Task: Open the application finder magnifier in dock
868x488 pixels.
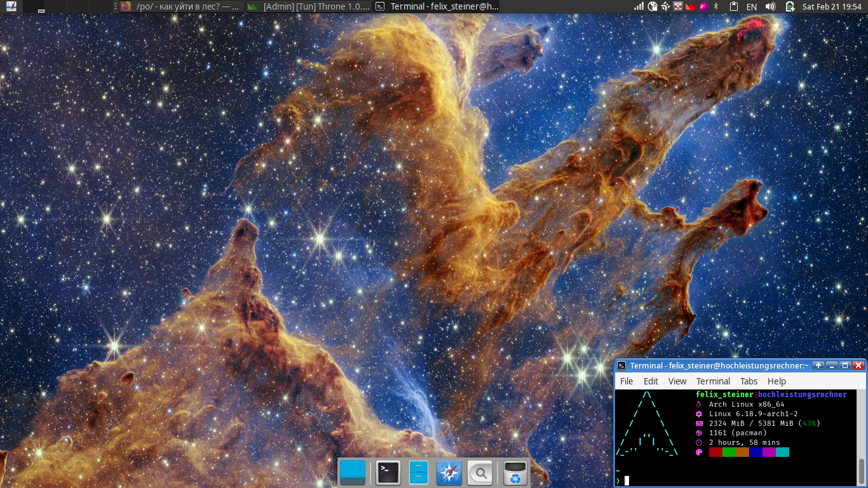Action: point(480,473)
